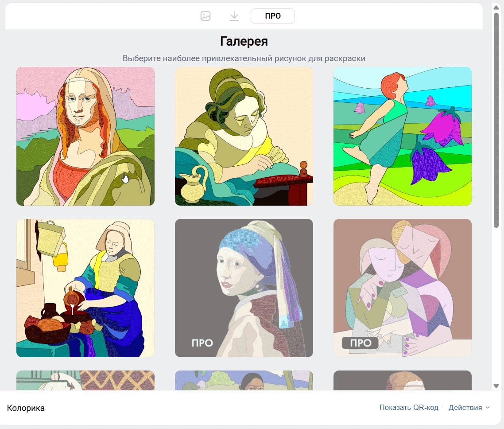Screen dimensions: 504x429
Task: Click the subtitle 'Выберите наиболее привлекательный рисунок для раскраски'
Action: point(244,58)
